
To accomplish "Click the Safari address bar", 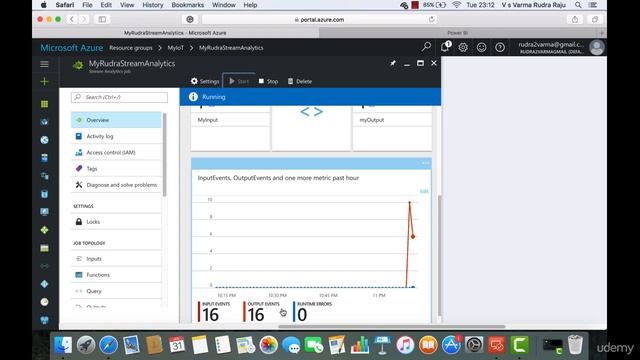I will (x=319, y=19).
